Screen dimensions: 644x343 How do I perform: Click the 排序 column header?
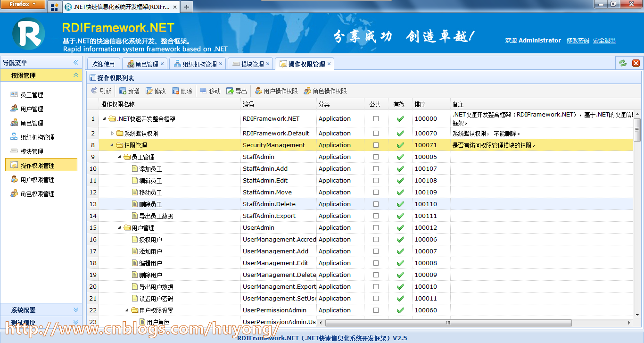tap(431, 104)
